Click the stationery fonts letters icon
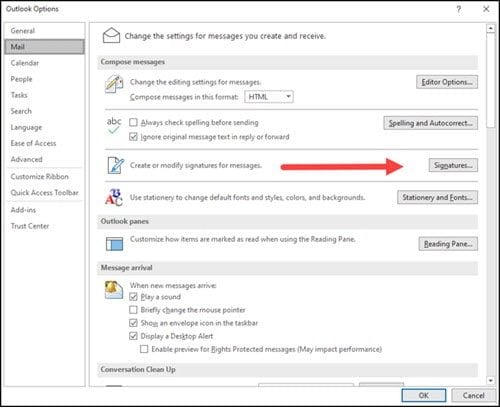Image resolution: width=500 pixels, height=408 pixels. pos(114,197)
